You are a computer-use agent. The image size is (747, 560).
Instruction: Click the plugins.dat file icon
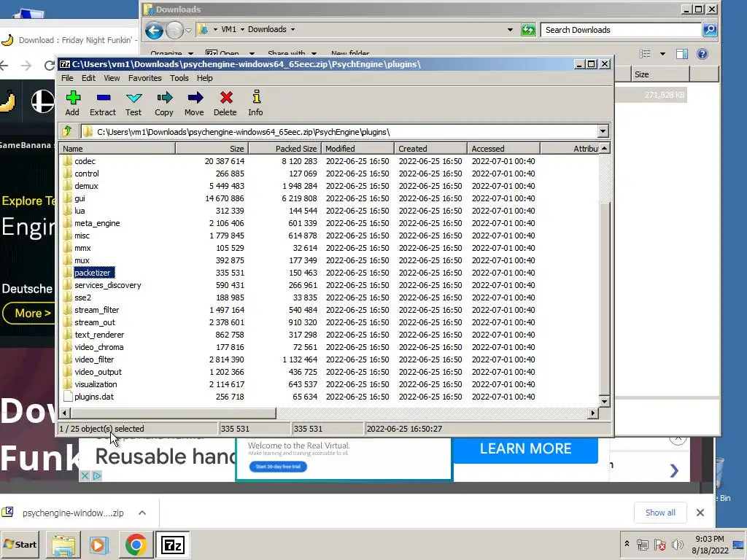point(68,397)
